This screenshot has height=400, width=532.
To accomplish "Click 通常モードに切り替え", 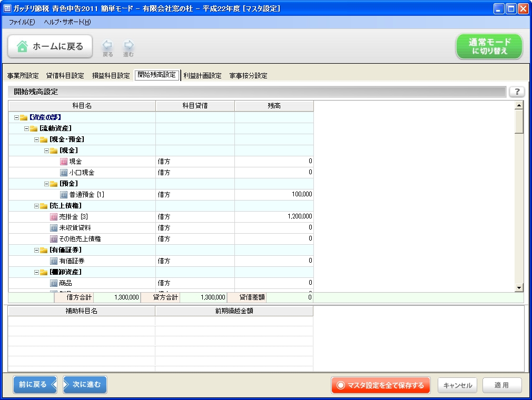I will click(489, 46).
